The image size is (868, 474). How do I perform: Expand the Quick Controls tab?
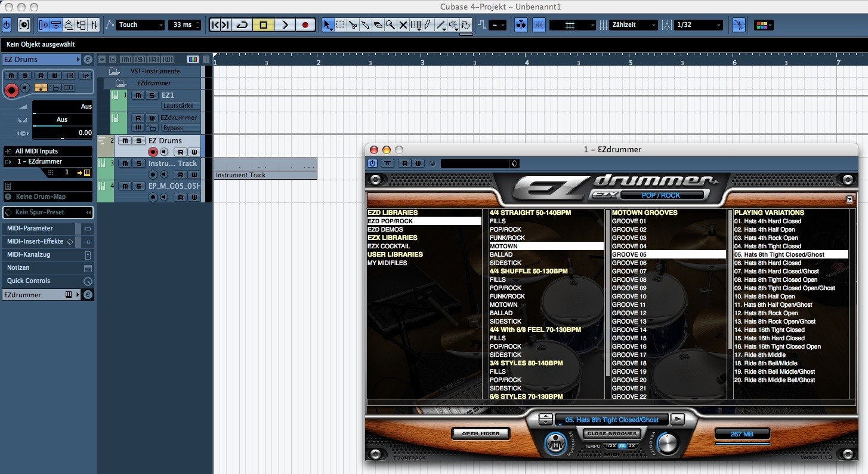point(48,281)
